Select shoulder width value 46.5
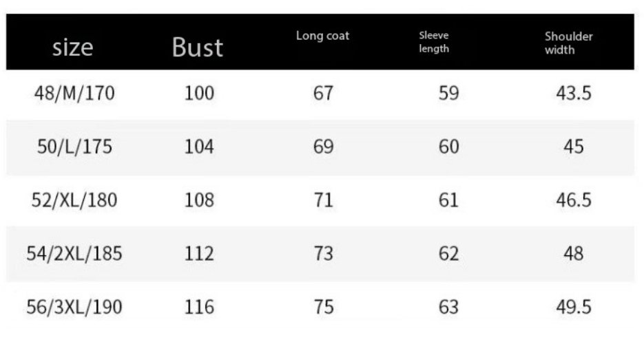 [574, 200]
